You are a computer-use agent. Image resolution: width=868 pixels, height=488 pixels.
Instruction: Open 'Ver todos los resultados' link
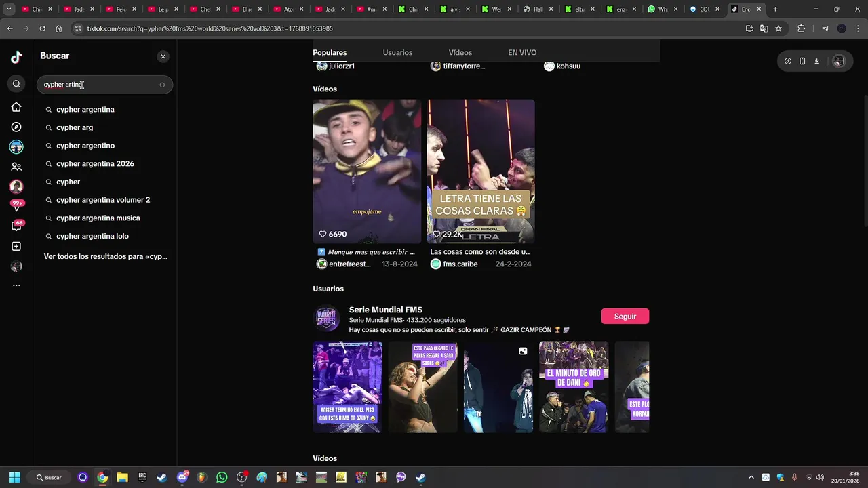point(105,256)
